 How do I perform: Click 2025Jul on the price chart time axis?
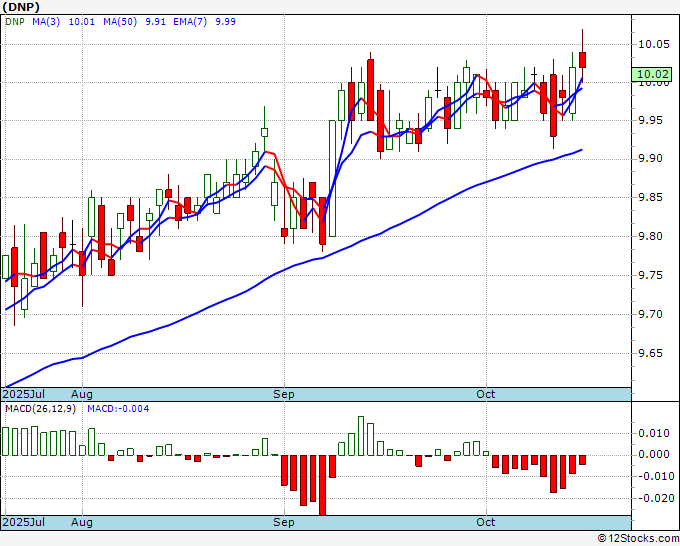tap(24, 394)
